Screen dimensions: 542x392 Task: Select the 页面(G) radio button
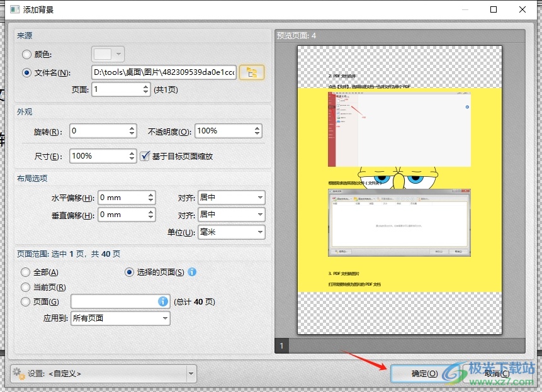click(25, 301)
